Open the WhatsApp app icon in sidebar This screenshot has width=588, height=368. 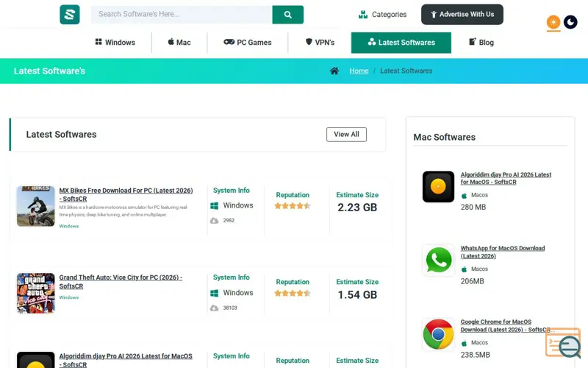click(438, 261)
